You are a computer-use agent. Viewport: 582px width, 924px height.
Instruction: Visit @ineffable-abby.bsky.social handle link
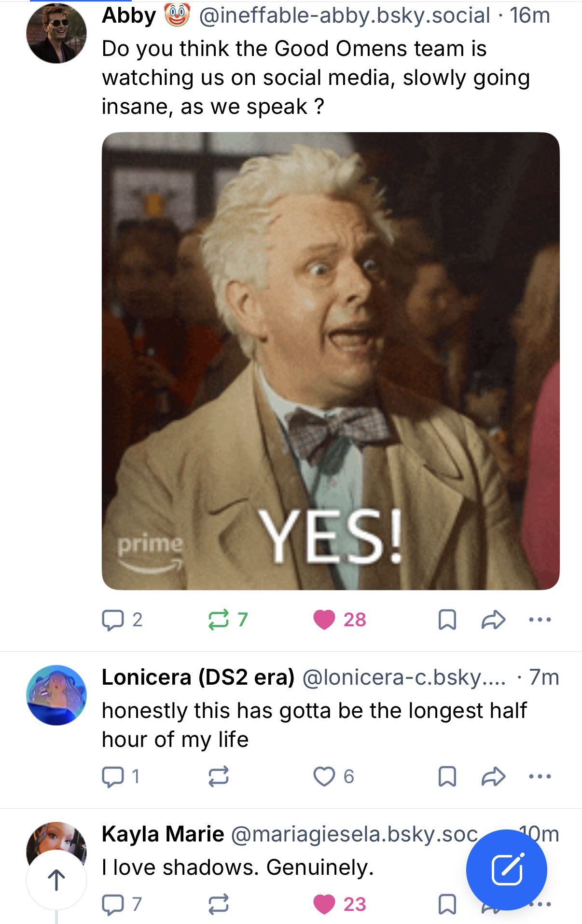coord(344,15)
